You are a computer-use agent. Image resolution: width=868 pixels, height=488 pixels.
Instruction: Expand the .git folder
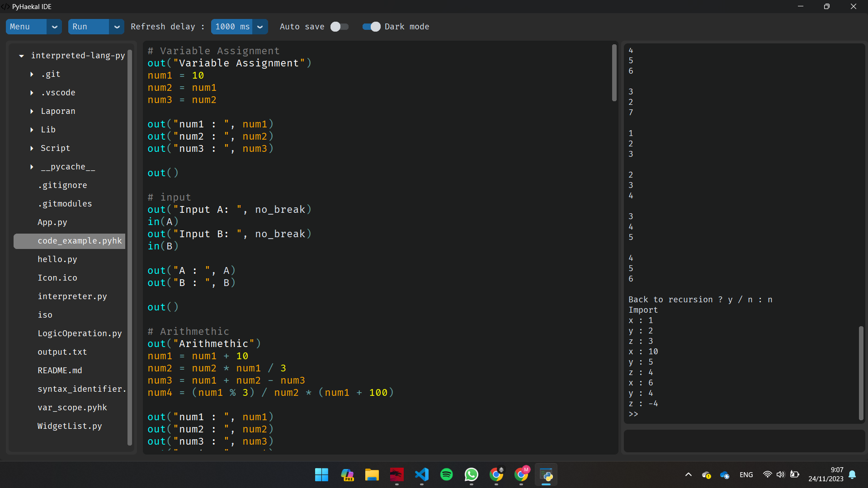coord(32,74)
